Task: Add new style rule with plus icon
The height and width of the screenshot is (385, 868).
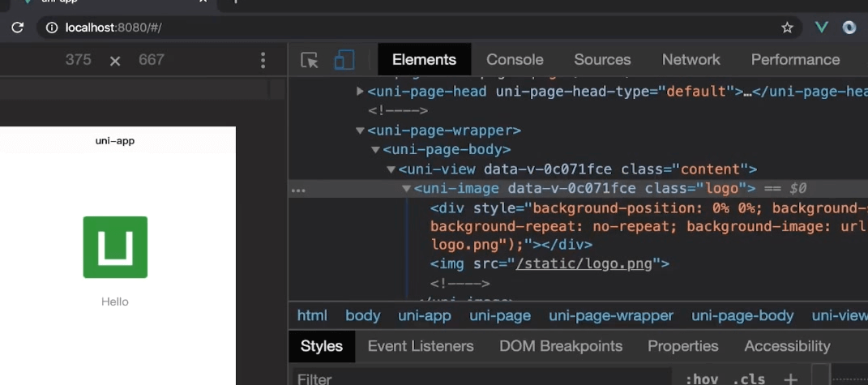Action: tap(790, 379)
